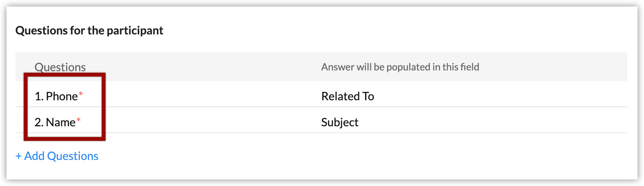
Task: Click the plus sign before Add Questions
Action: (18, 156)
